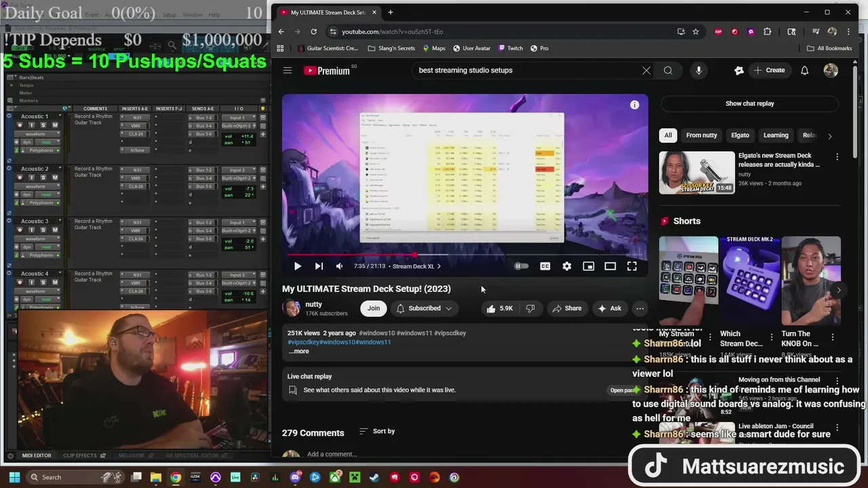Viewport: 868px width, 488px height.
Task: Open a new Chrome tab
Action: click(390, 12)
